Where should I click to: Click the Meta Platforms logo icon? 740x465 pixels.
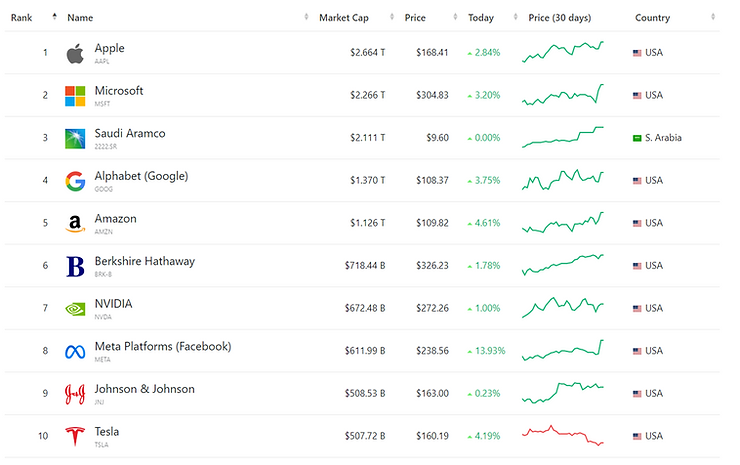click(75, 352)
